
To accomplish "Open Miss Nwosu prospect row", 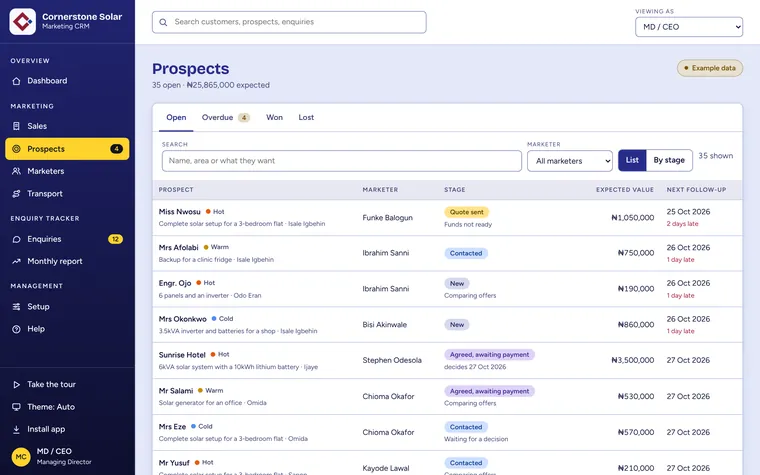I will point(447,218).
